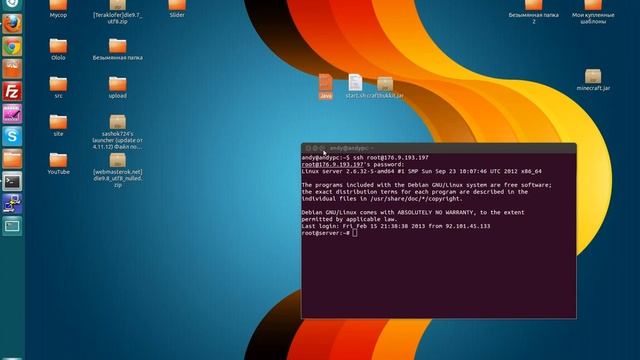This screenshot has height=360, width=640.
Task: Select the [Teraklofer]dle9.7_utf8.zip archive
Action: click(118, 12)
